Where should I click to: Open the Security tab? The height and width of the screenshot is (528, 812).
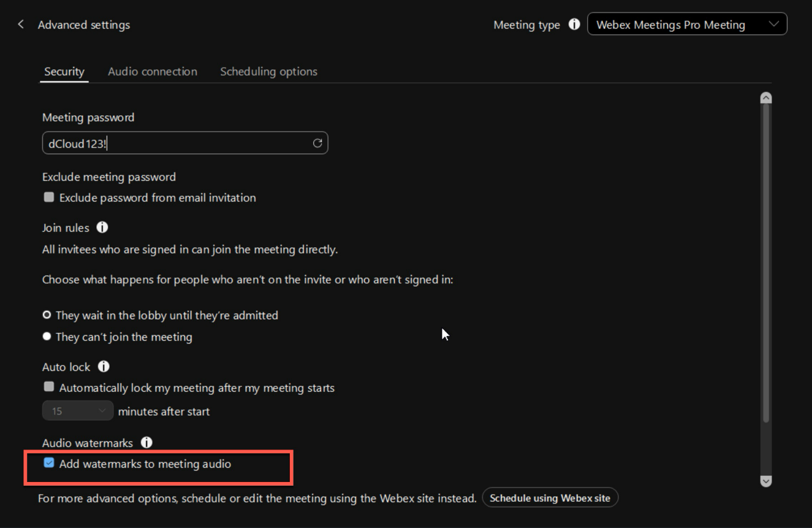click(x=64, y=72)
